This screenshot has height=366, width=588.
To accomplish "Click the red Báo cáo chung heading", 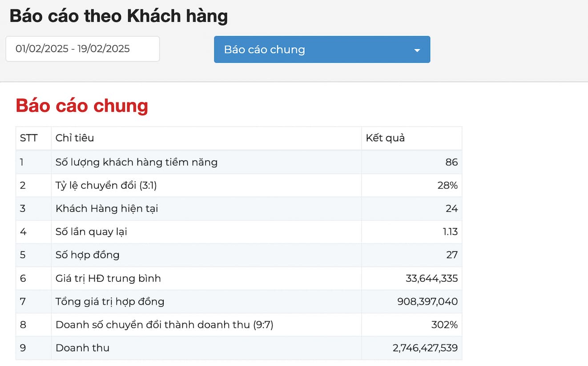I will coord(82,106).
